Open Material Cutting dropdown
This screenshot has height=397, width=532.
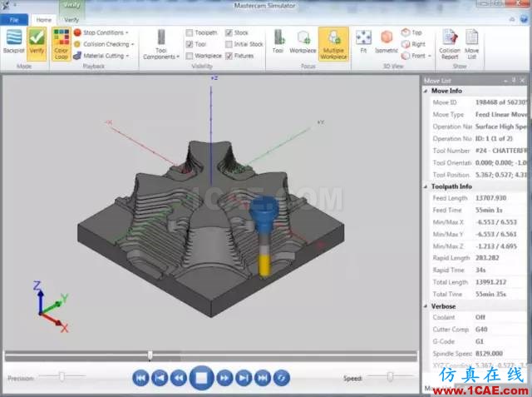[x=101, y=56]
